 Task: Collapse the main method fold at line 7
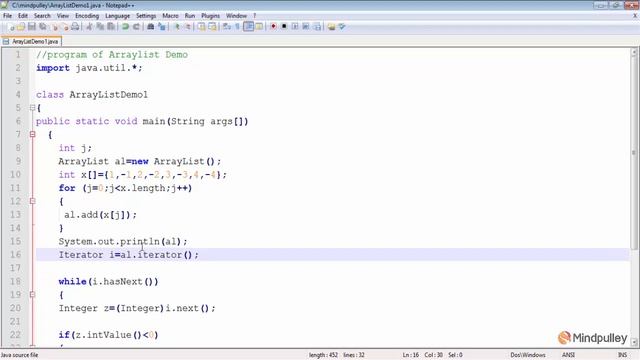33,134
